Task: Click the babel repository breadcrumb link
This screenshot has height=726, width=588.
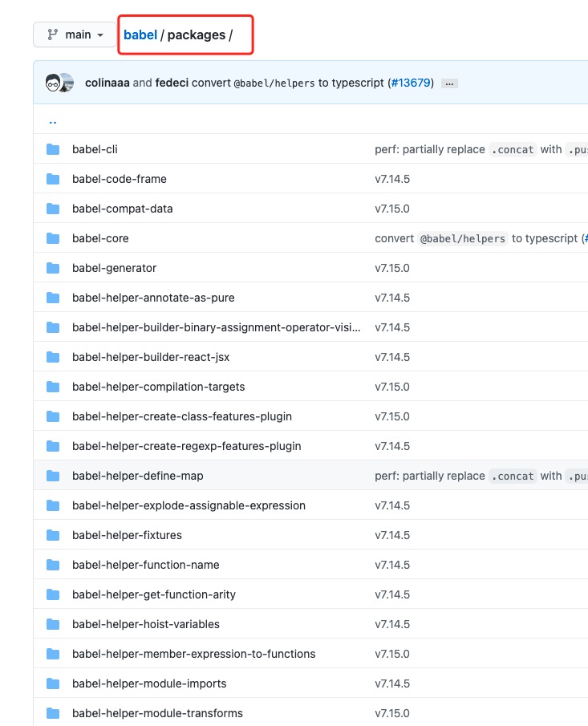Action: [x=140, y=35]
